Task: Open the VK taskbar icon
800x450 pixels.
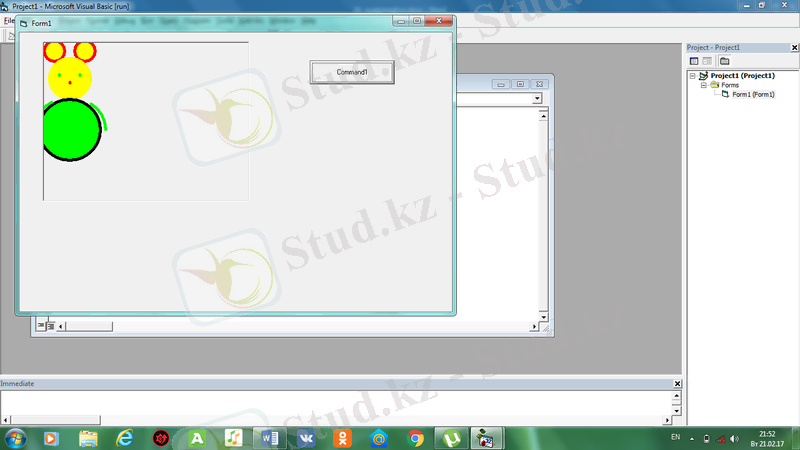Action: [x=306, y=437]
